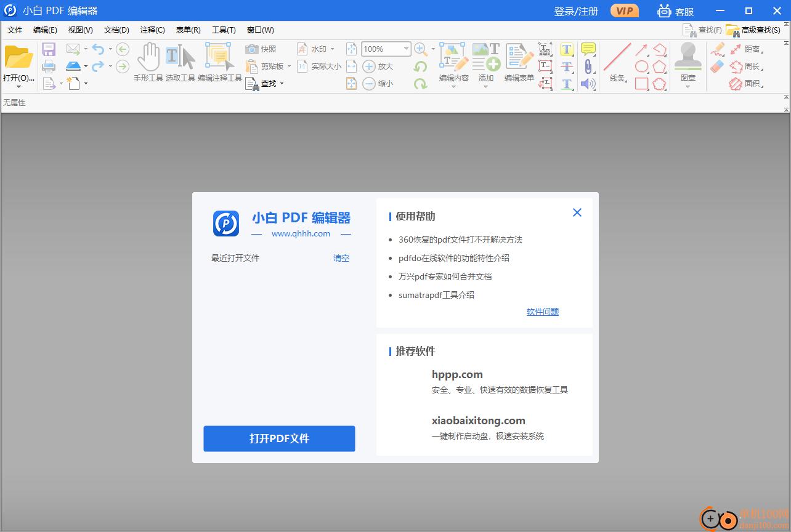Image resolution: width=791 pixels, height=532 pixels.
Task: Open the View (视图) menu
Action: coord(81,30)
